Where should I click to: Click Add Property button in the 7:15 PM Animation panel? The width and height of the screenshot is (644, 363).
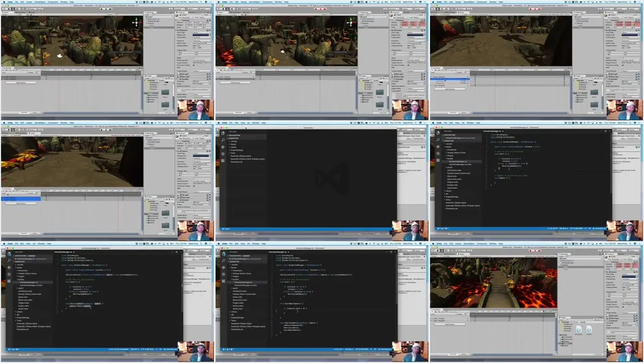20,203
